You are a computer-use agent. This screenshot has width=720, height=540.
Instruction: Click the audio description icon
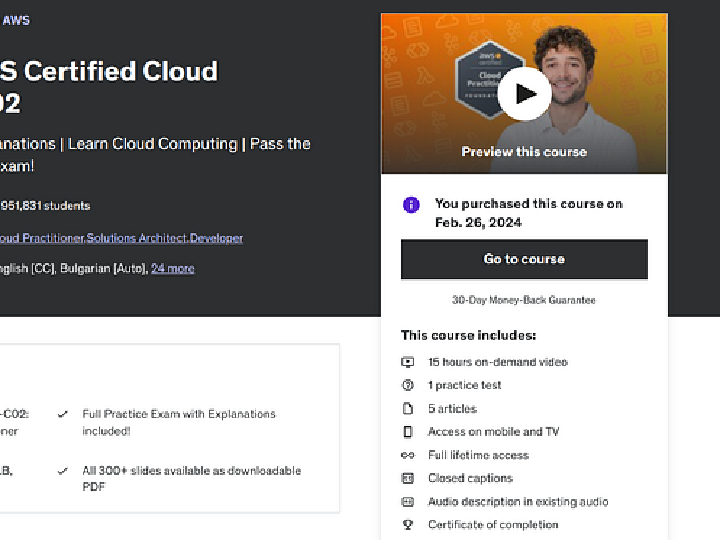pos(408,502)
